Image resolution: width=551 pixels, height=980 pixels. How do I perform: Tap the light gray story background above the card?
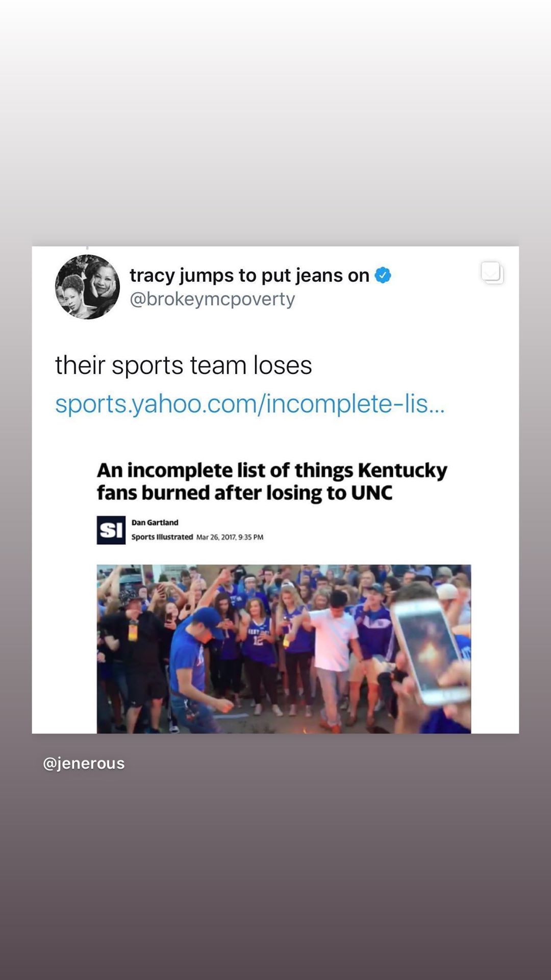point(275,122)
